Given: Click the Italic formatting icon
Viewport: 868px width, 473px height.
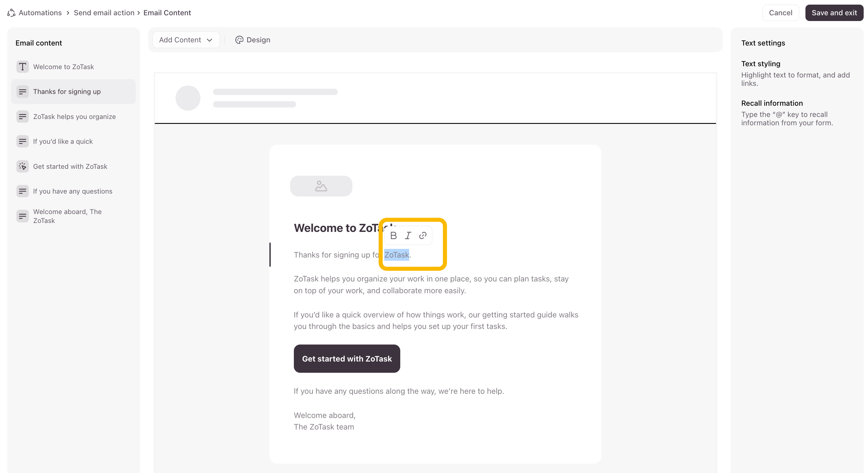Looking at the screenshot, I should (408, 236).
